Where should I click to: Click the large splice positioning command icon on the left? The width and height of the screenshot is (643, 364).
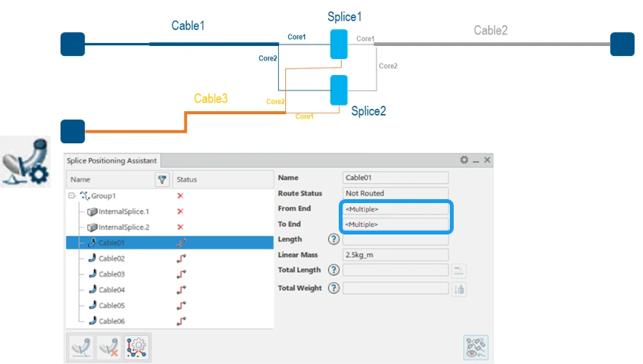(x=25, y=162)
